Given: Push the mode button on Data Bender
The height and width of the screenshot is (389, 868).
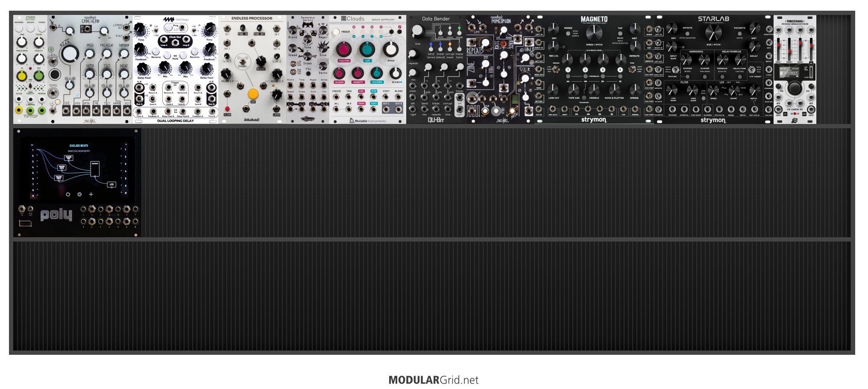Looking at the screenshot, I should pyautogui.click(x=459, y=32).
